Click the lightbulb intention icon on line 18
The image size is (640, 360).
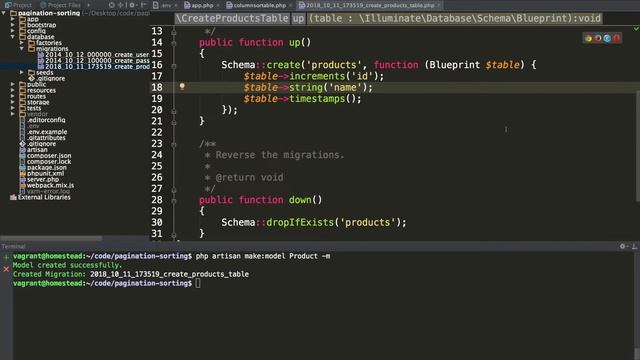pyautogui.click(x=182, y=87)
